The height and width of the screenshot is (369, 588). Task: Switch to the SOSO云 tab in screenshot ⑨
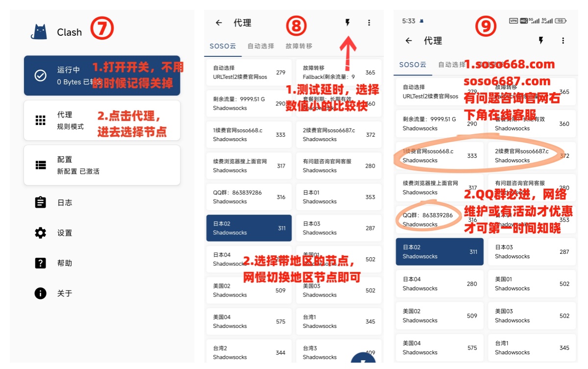coord(413,64)
